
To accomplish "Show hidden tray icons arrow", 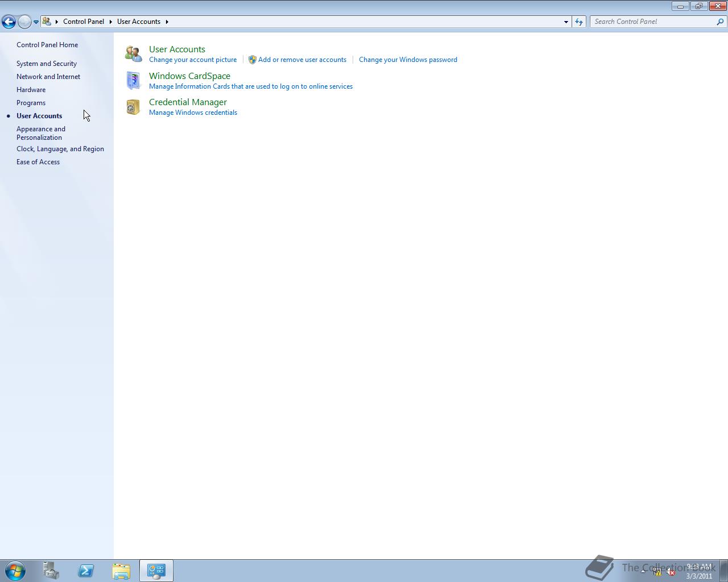I will click(643, 571).
